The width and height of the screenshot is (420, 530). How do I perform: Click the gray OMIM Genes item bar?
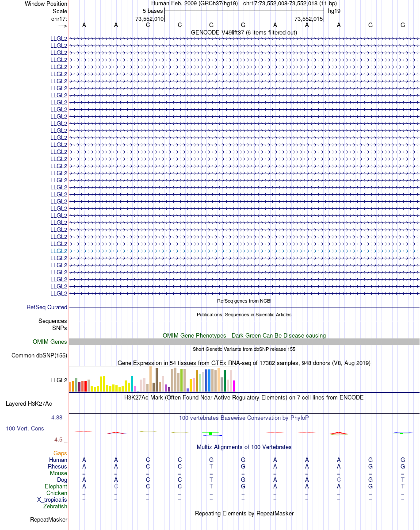[x=244, y=342]
